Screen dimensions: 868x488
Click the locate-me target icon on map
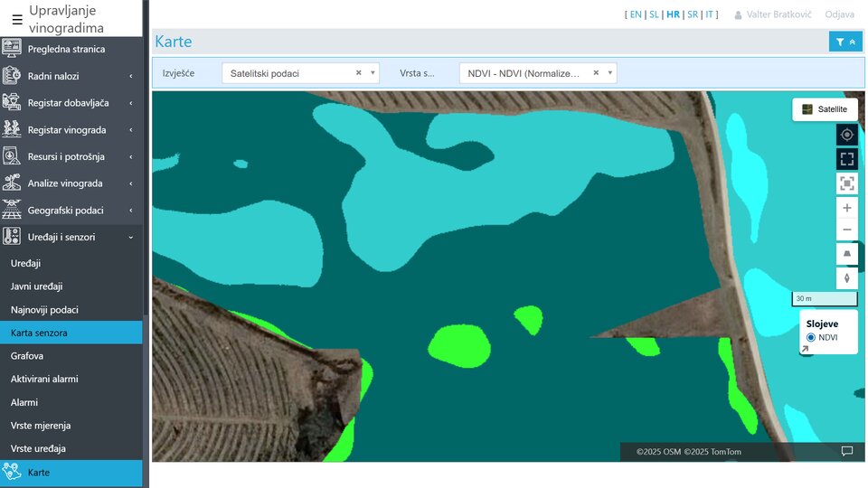846,135
